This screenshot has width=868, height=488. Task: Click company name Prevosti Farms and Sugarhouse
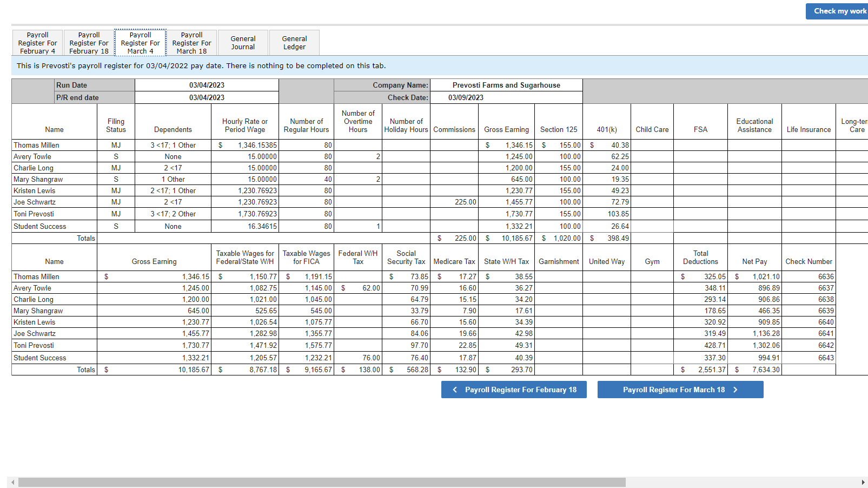(506, 85)
